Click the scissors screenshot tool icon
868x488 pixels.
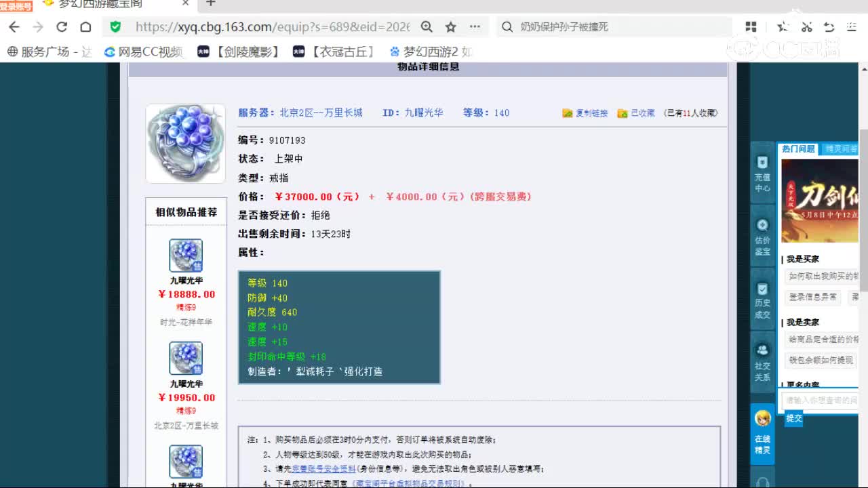(806, 27)
